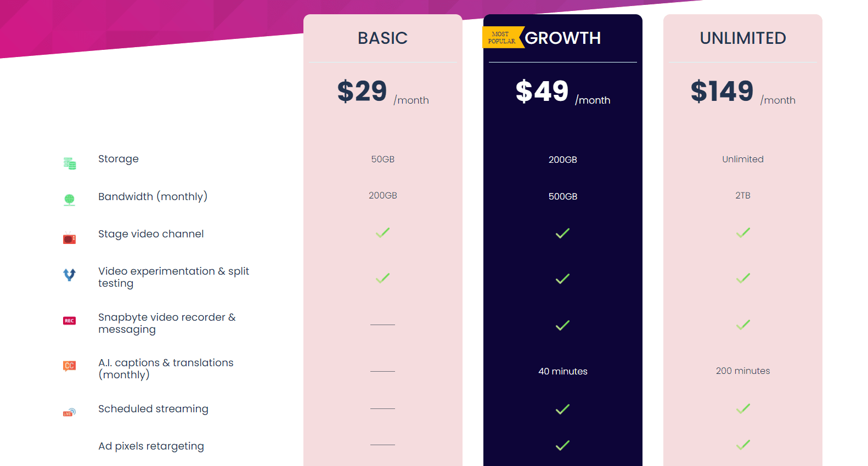Click the 200 minutes value in Unlimited
This screenshot has width=868, height=466.
742,371
